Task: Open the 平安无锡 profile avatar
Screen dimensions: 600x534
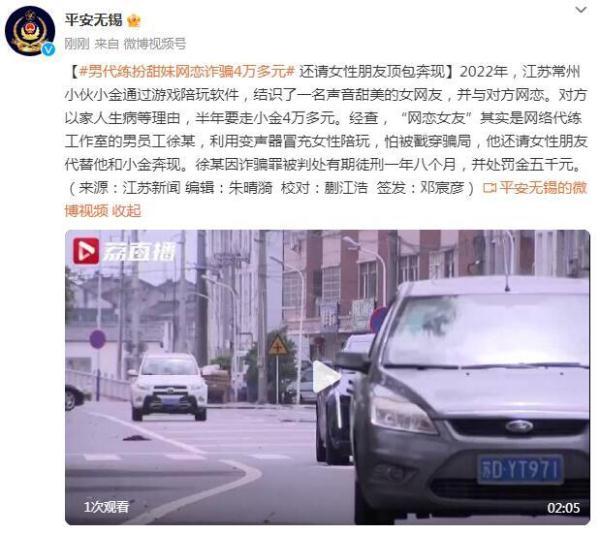Action: pos(30,32)
